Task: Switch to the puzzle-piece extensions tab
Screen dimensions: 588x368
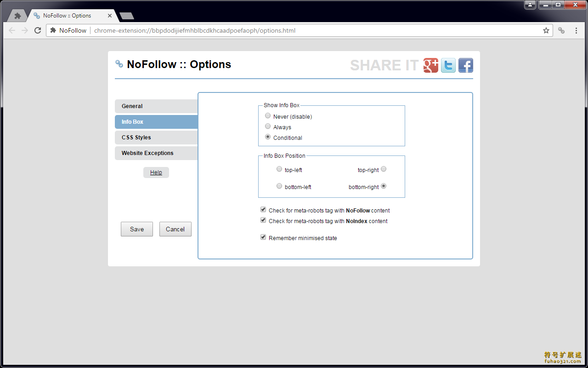Action: coord(17,16)
